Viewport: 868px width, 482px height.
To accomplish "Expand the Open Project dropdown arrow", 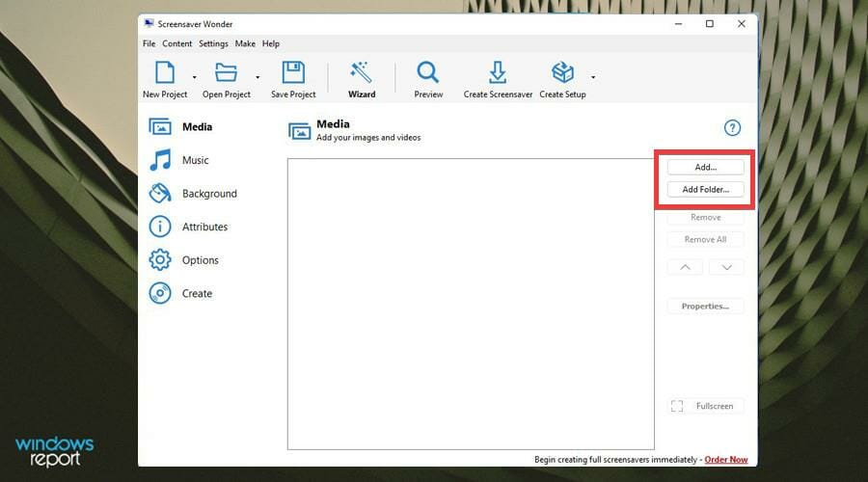I will 258,77.
